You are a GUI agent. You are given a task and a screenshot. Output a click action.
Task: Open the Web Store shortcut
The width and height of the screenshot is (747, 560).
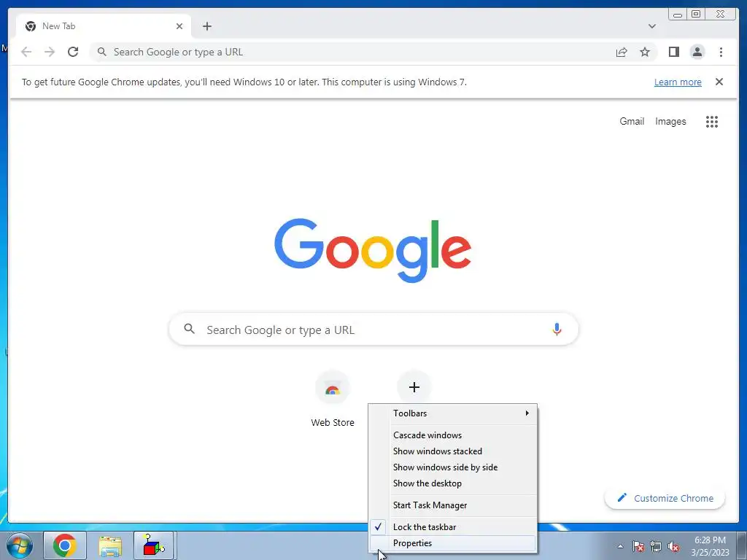[333, 399]
